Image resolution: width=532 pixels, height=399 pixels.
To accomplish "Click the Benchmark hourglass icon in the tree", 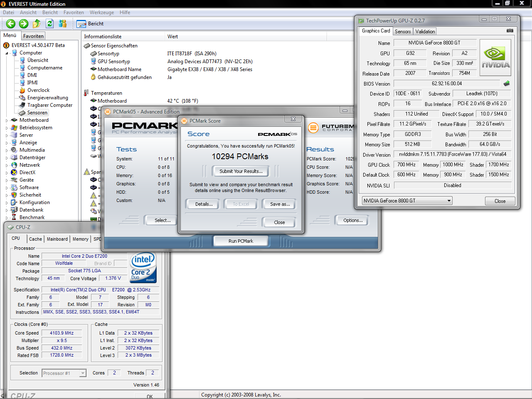I will pyautogui.click(x=15, y=217).
